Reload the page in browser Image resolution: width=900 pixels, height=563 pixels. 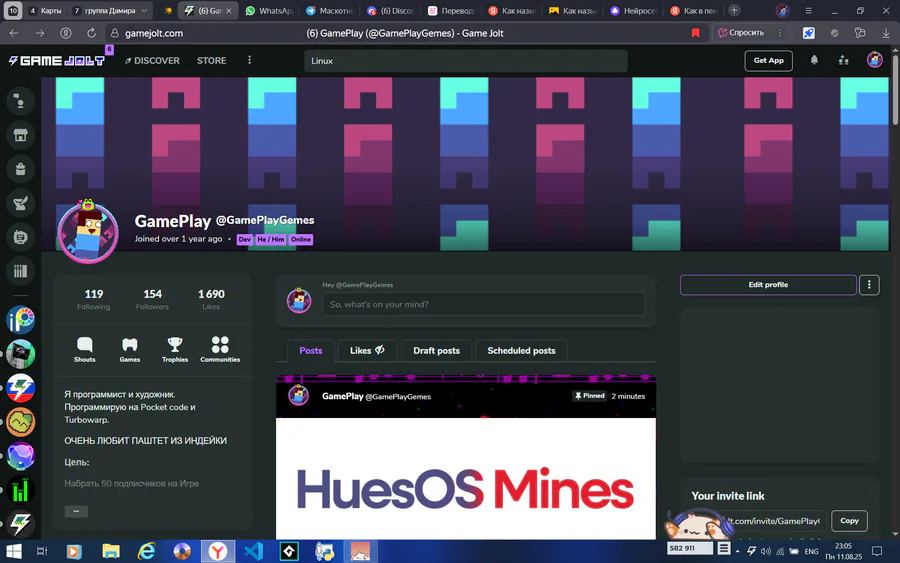[91, 33]
